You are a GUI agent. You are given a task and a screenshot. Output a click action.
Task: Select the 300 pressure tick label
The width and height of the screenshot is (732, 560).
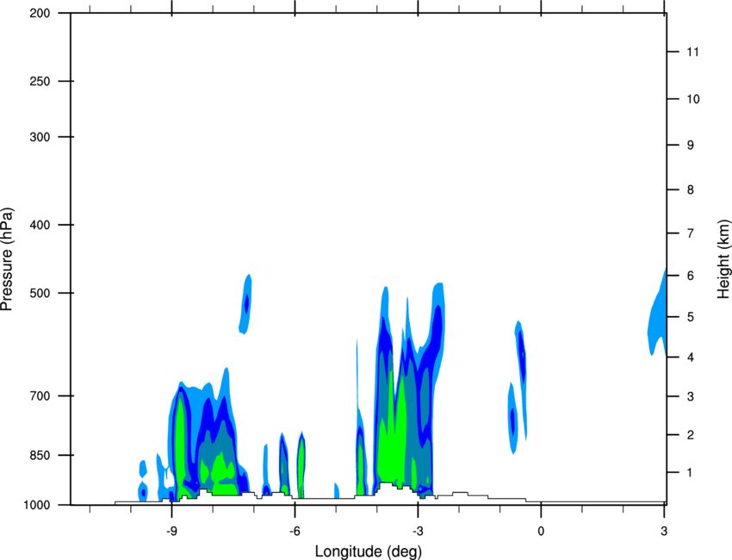40,137
